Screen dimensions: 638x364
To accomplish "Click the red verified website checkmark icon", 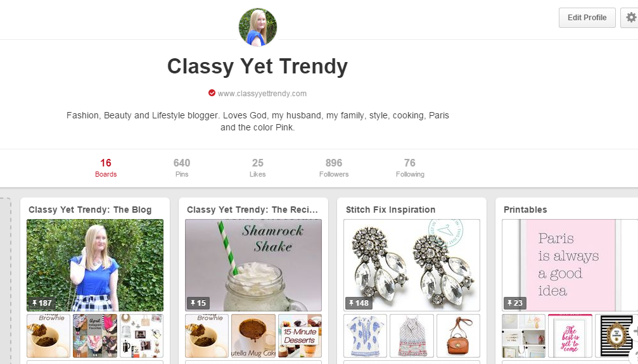I will point(212,93).
